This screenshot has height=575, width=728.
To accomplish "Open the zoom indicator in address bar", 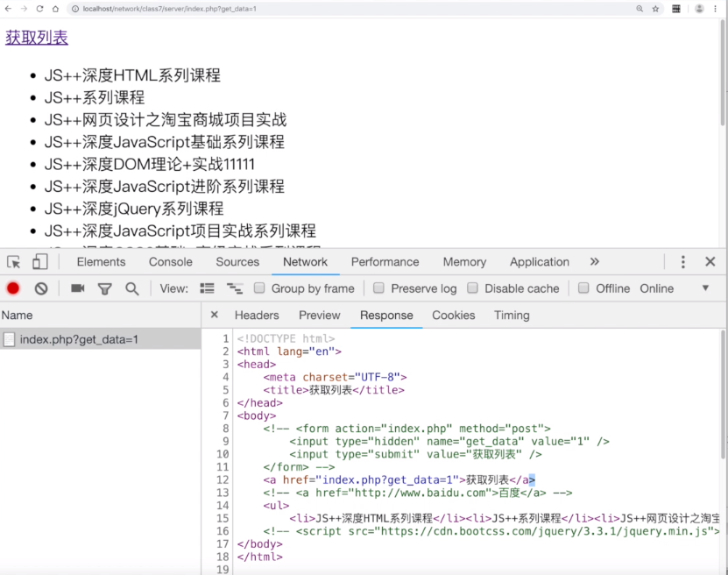I will (640, 9).
